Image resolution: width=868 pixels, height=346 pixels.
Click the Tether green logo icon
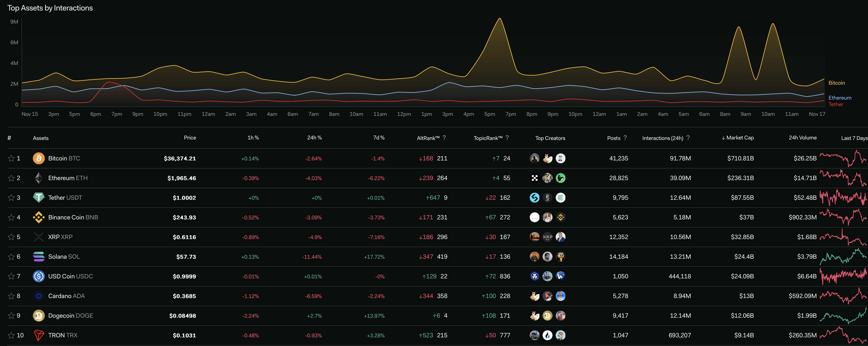pyautogui.click(x=38, y=197)
